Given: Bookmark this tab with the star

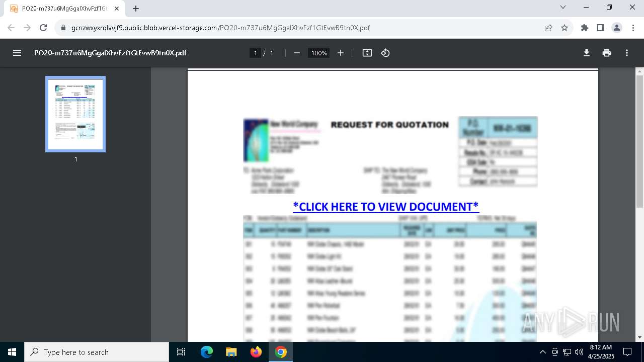Looking at the screenshot, I should coord(565,28).
